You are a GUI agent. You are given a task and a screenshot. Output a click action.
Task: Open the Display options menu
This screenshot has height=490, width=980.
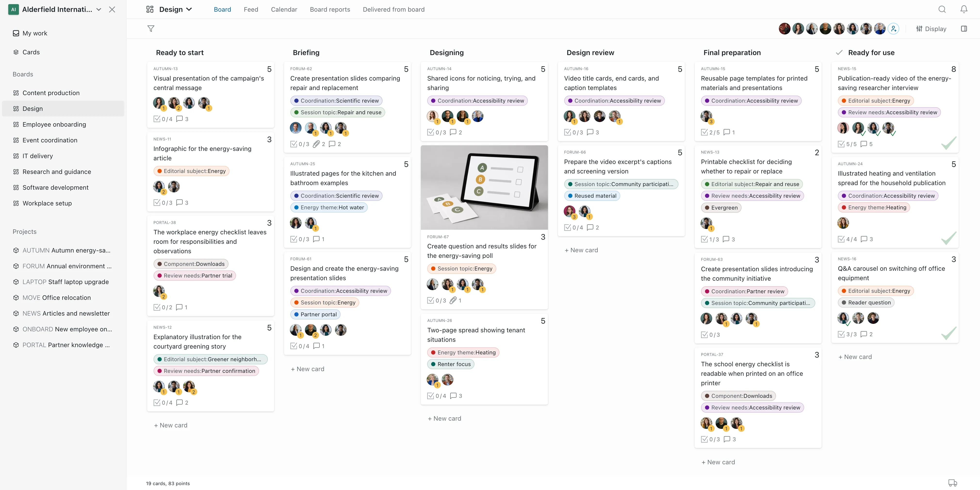[x=931, y=29]
